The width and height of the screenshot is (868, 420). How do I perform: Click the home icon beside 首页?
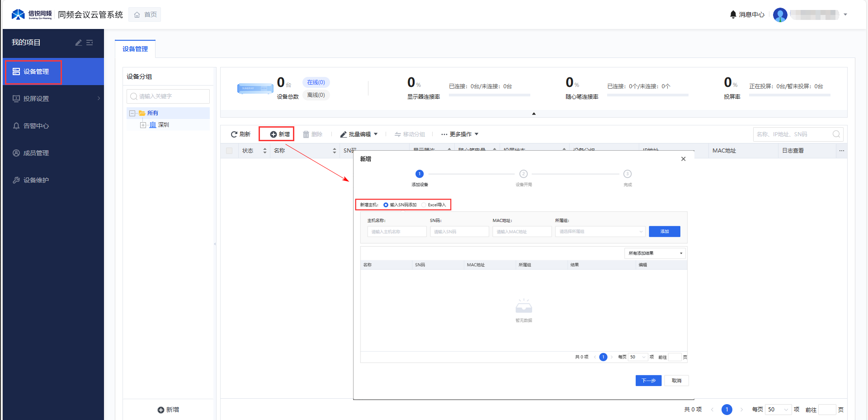click(x=137, y=15)
